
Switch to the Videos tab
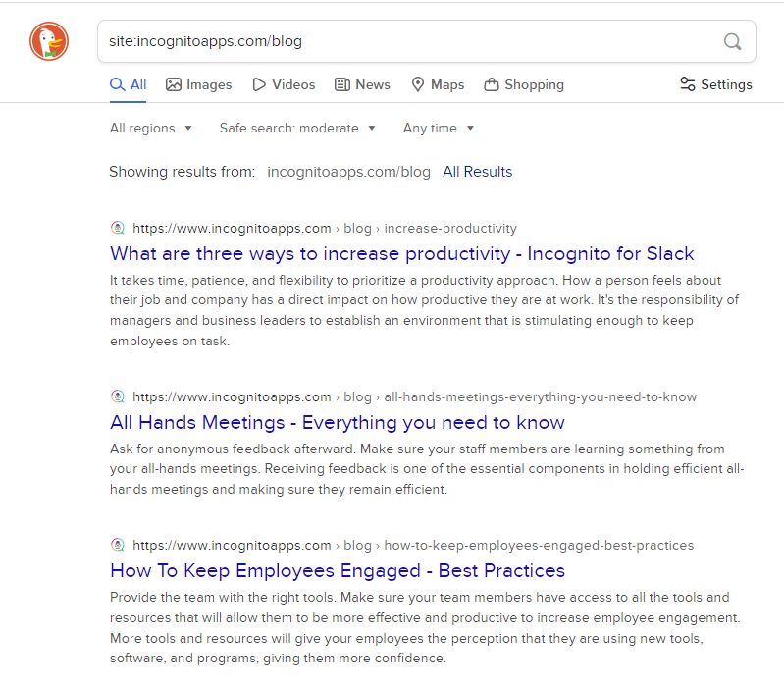(284, 84)
